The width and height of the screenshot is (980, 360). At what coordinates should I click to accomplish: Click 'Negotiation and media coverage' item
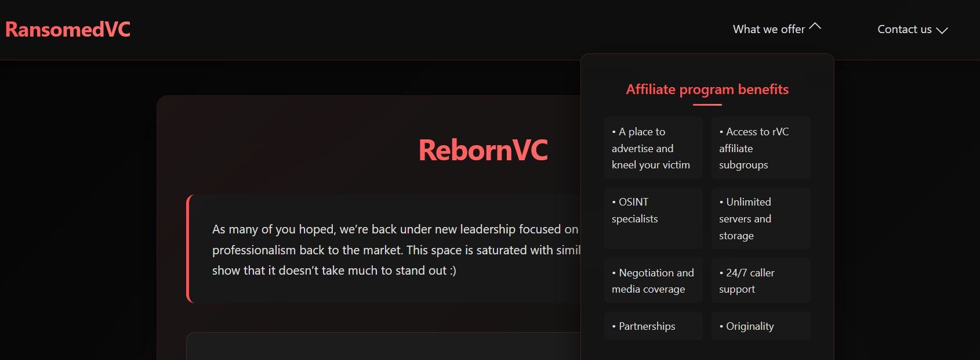pos(654,280)
